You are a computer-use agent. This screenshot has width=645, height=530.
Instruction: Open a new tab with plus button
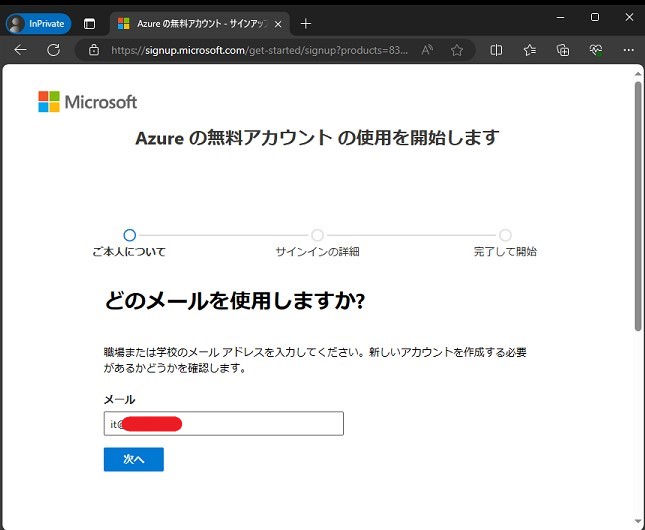click(306, 24)
